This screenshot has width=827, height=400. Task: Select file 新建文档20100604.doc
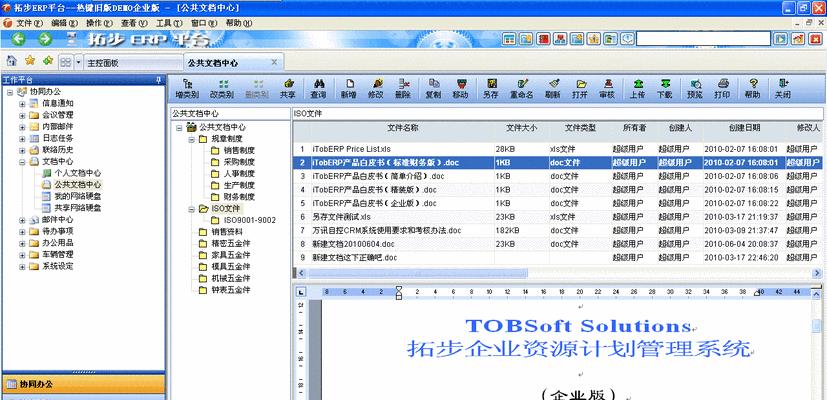[353, 244]
